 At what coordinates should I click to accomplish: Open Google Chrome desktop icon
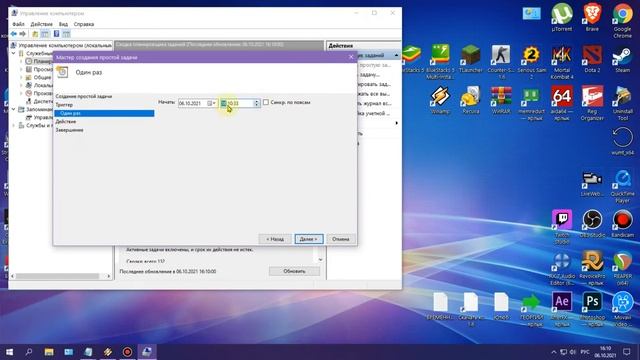point(622,20)
